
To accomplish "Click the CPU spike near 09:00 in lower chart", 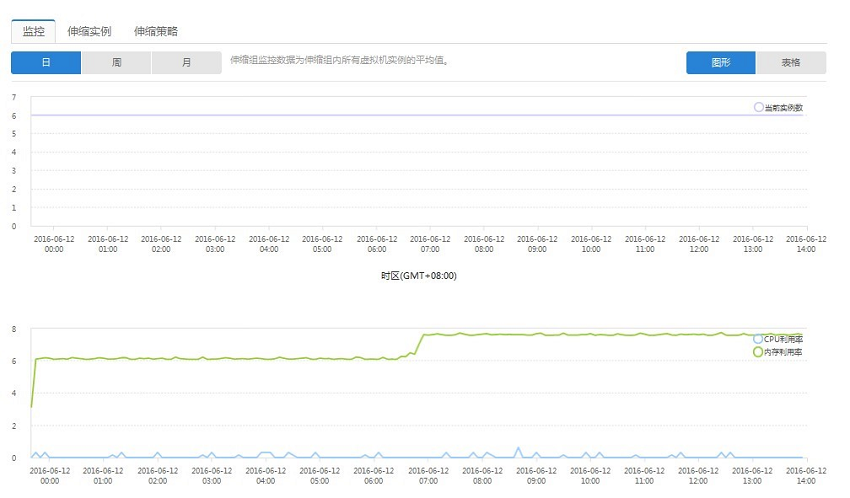I will 518,452.
